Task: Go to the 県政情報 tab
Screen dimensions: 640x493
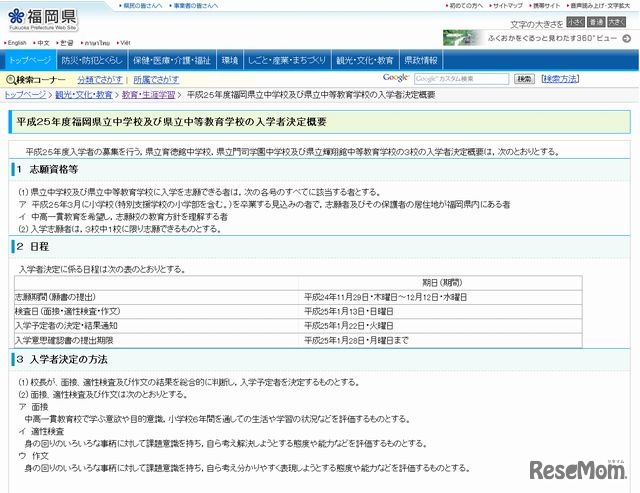Action: pos(421,61)
